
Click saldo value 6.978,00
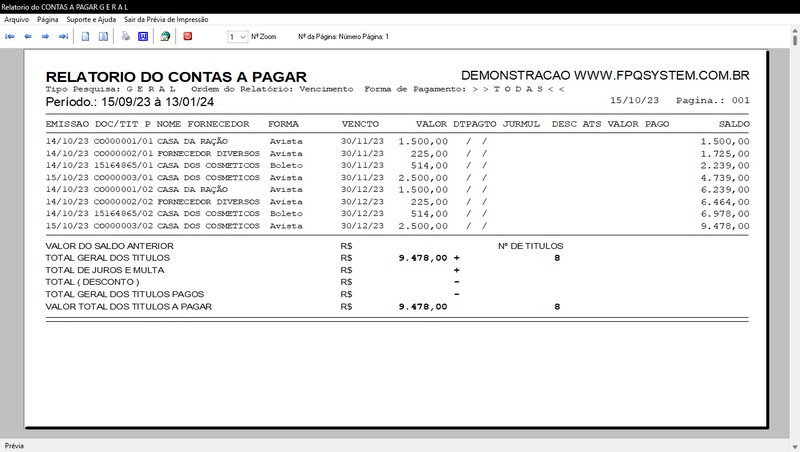click(x=725, y=214)
